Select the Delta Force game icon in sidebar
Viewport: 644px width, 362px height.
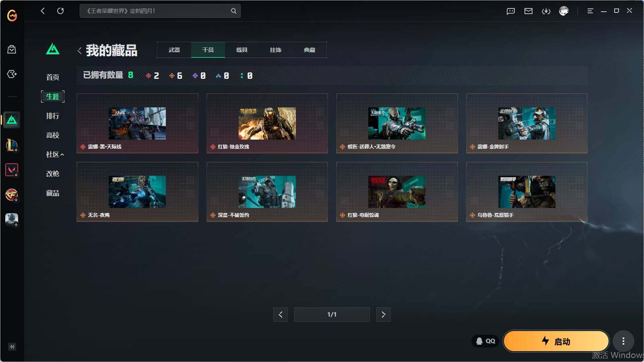pyautogui.click(x=12, y=120)
